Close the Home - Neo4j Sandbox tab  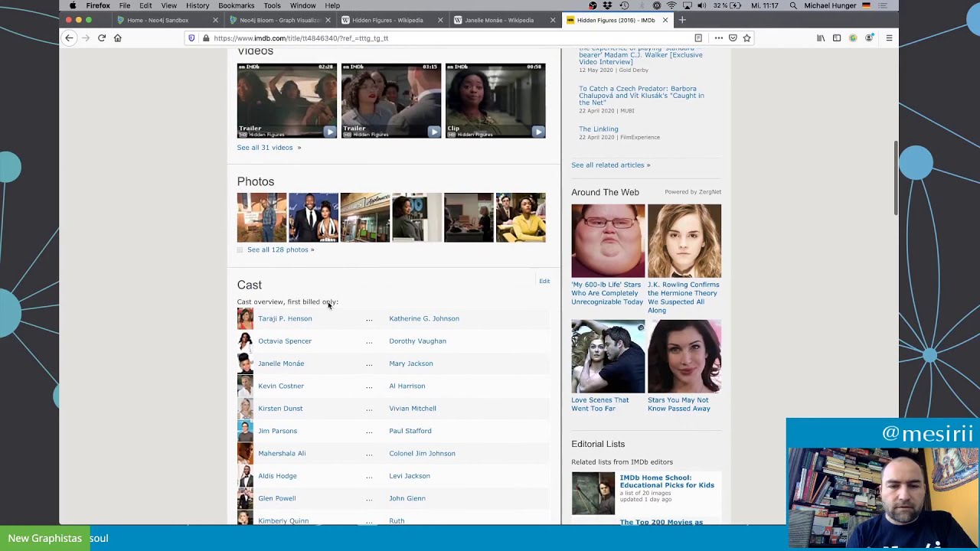pyautogui.click(x=215, y=20)
